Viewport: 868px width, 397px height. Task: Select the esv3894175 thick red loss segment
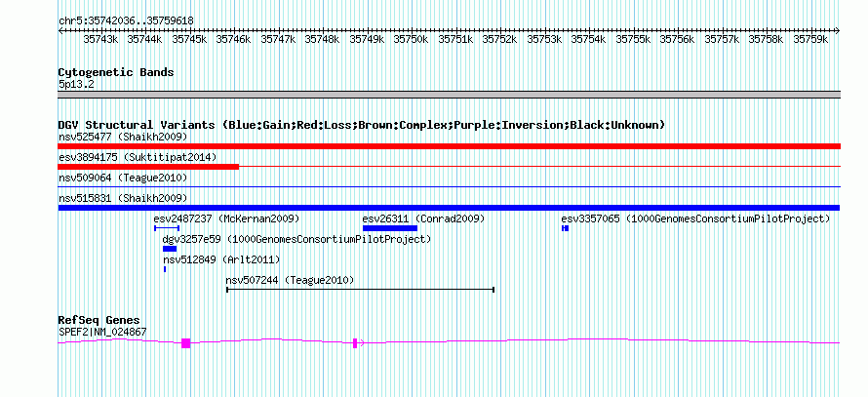coord(148,167)
